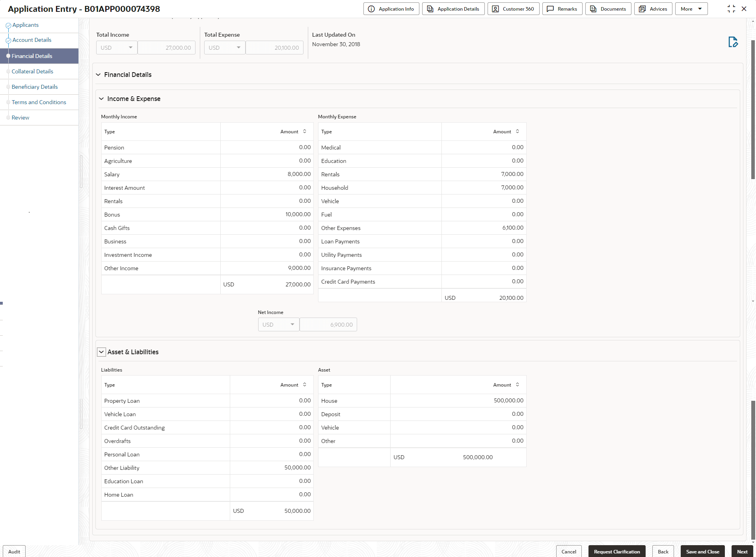Open the Customer 360 view

[x=513, y=9]
